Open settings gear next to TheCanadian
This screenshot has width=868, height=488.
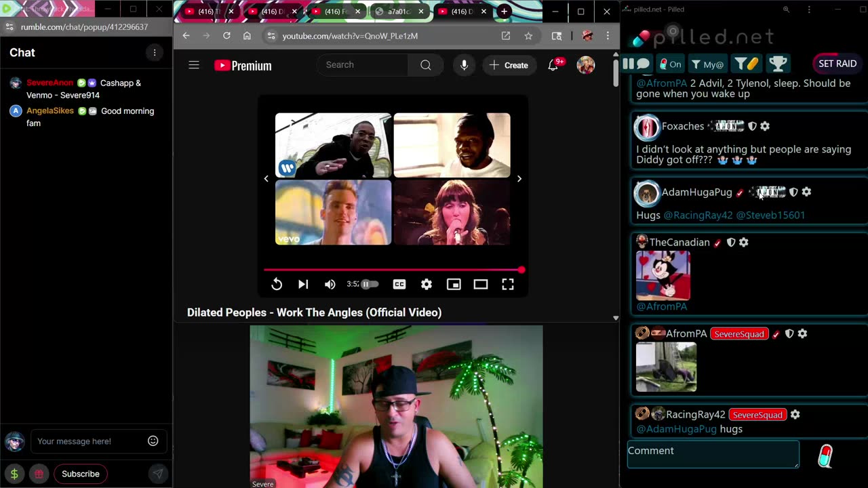point(744,242)
